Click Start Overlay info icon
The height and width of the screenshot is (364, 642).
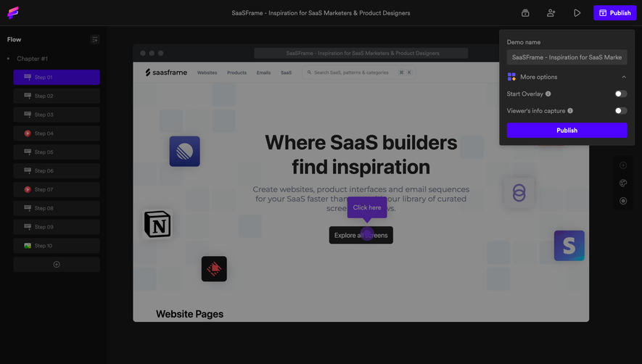point(548,94)
